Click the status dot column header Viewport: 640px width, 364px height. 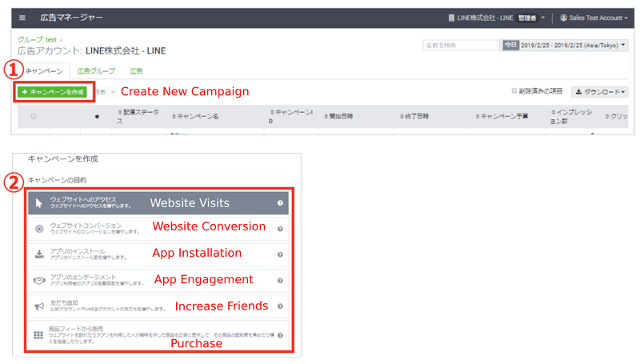pos(97,117)
